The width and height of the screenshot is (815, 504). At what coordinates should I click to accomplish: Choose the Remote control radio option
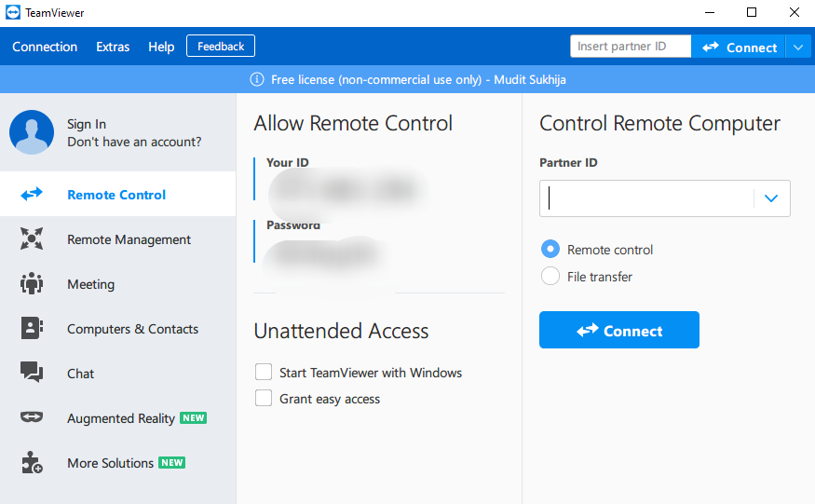pos(550,250)
